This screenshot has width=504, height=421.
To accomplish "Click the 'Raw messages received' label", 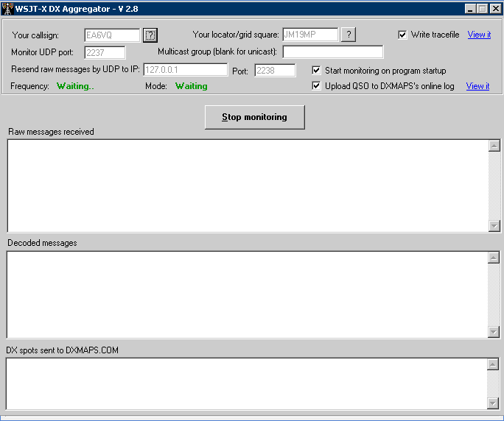I will (x=51, y=132).
